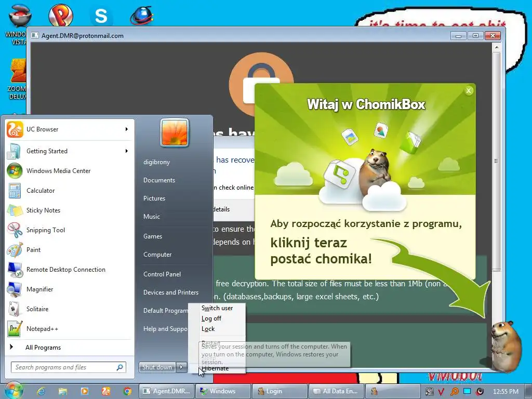This screenshot has width=532, height=399.
Task: Open Computer from the Start menu
Action: (157, 255)
